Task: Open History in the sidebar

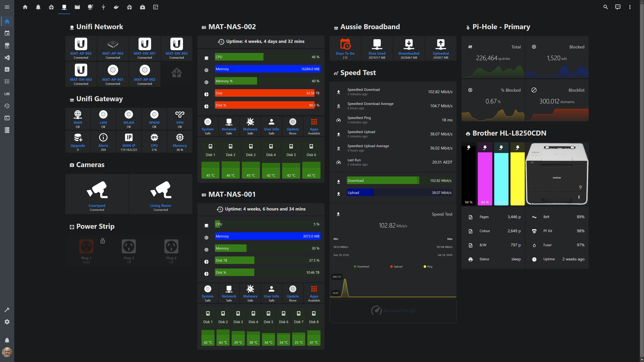Action: [7, 106]
